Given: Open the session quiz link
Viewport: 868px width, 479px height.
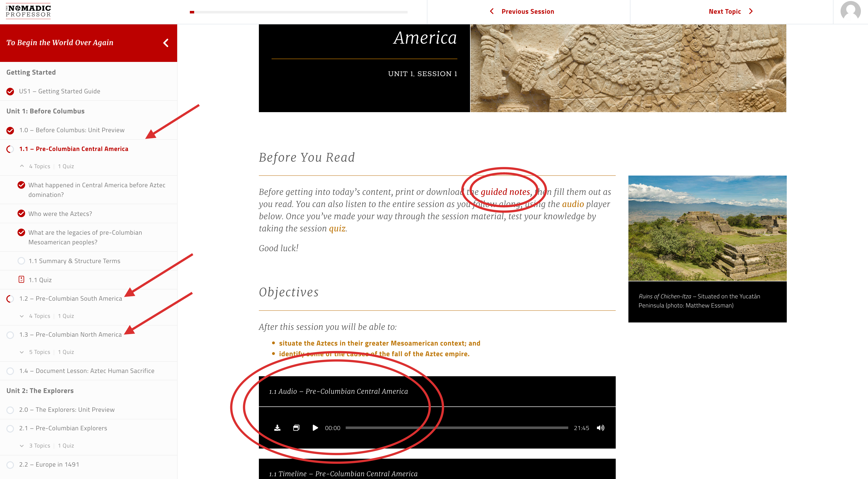Looking at the screenshot, I should coord(337,228).
